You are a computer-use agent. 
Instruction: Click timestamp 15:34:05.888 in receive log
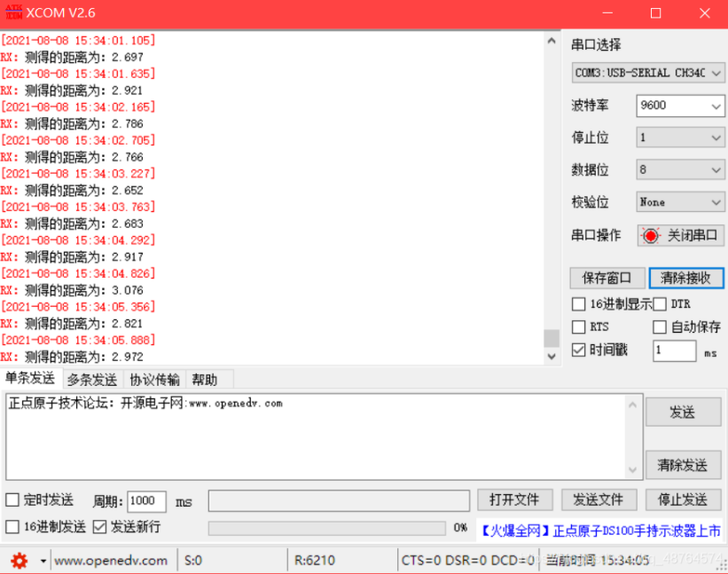pos(78,340)
